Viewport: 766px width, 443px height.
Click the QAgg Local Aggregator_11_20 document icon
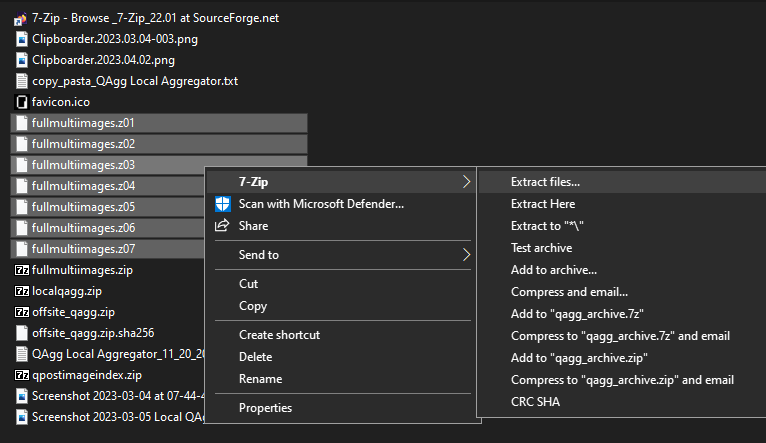21,354
